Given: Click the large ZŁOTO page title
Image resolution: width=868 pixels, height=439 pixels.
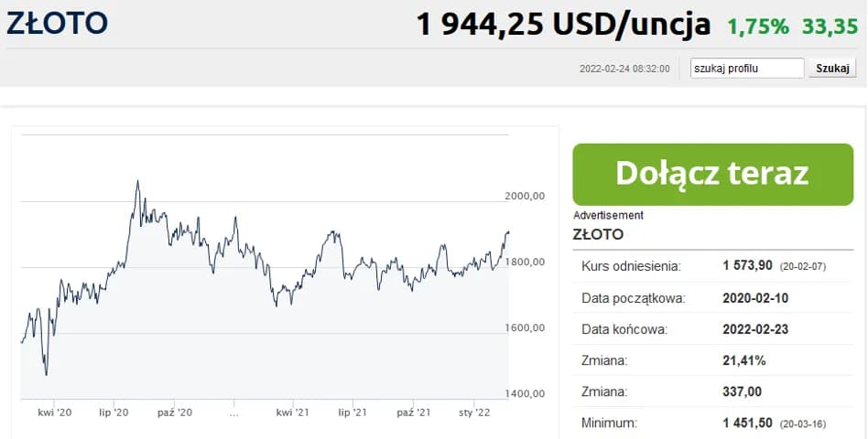Looking at the screenshot, I should point(57,23).
